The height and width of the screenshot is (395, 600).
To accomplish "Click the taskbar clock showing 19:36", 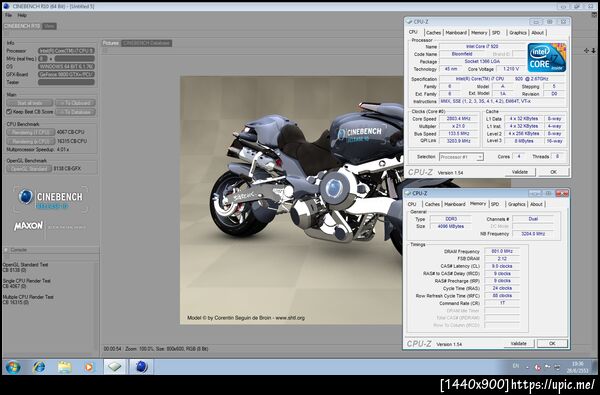I will (x=577, y=367).
